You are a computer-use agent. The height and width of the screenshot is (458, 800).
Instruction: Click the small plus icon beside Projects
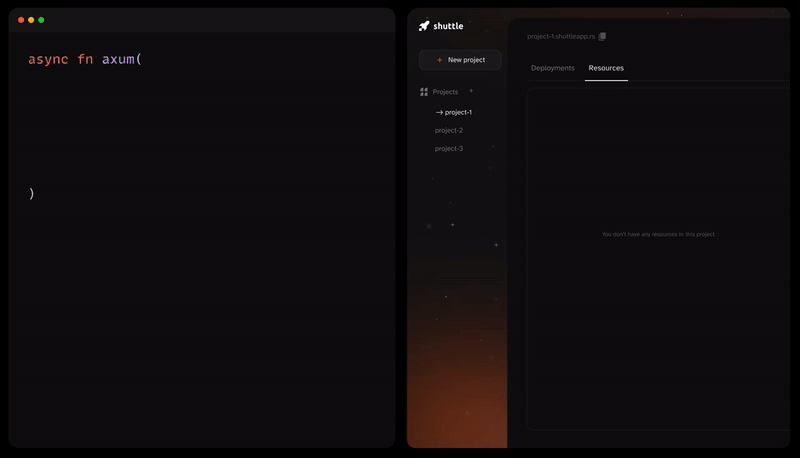tap(471, 91)
